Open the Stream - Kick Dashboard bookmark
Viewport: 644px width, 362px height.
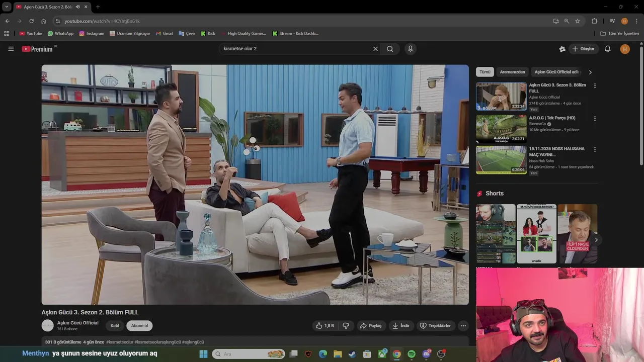tap(296, 34)
